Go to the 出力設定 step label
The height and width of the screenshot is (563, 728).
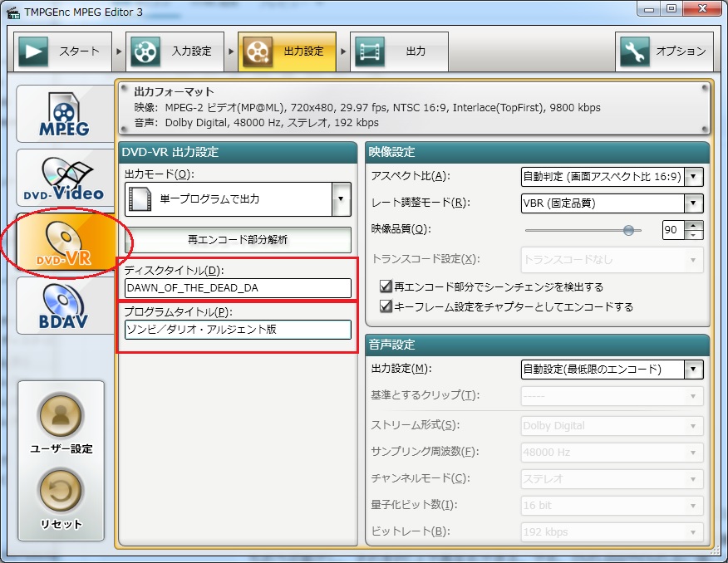tap(303, 51)
